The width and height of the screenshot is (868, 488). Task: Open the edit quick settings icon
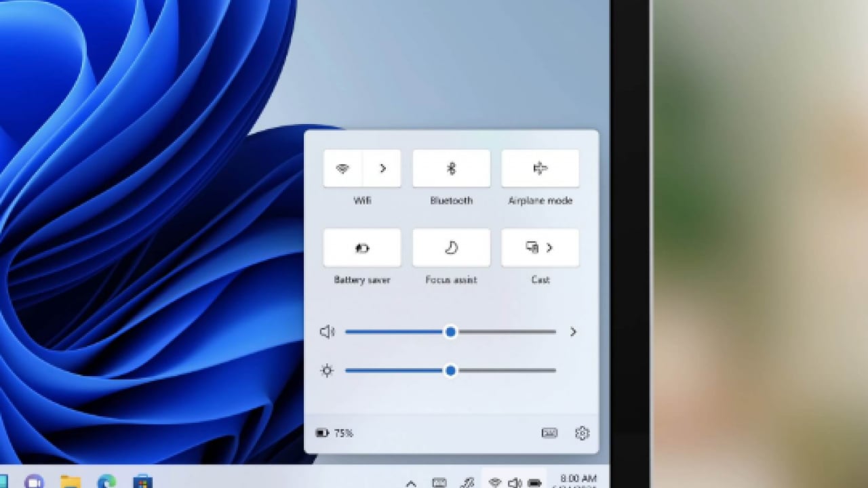pos(549,433)
